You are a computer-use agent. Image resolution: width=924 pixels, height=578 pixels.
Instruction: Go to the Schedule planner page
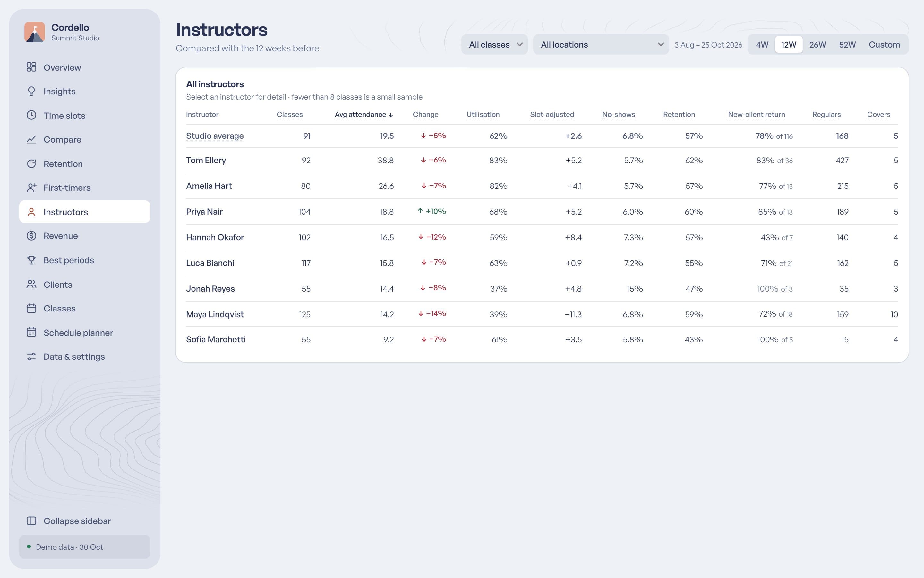pyautogui.click(x=84, y=333)
